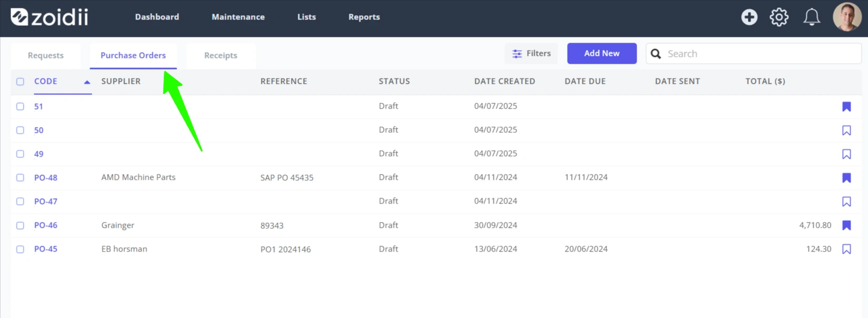Open settings gear icon
The width and height of the screenshot is (868, 318).
[779, 17]
